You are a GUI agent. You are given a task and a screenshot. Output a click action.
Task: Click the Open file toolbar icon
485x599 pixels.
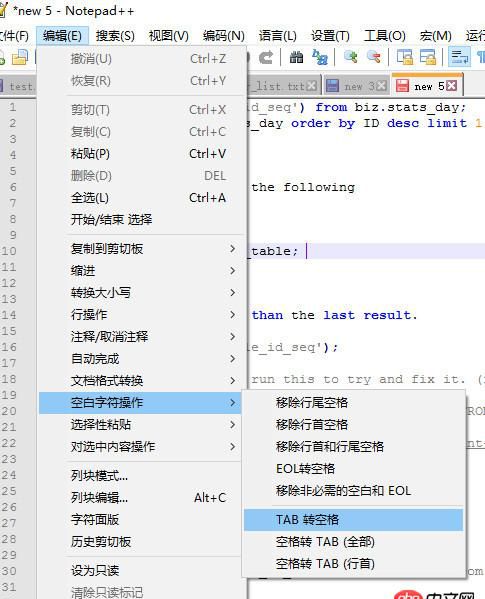point(20,57)
